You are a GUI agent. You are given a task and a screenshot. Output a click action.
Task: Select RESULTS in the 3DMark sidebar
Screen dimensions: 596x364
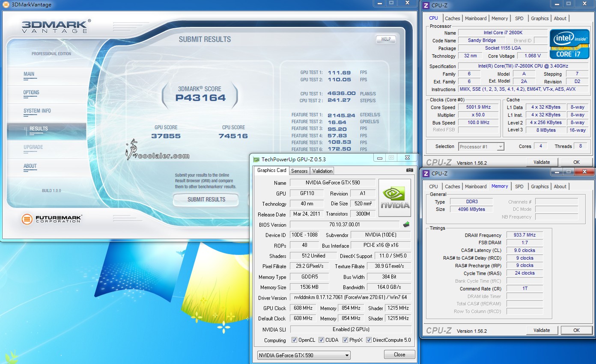tap(47, 131)
